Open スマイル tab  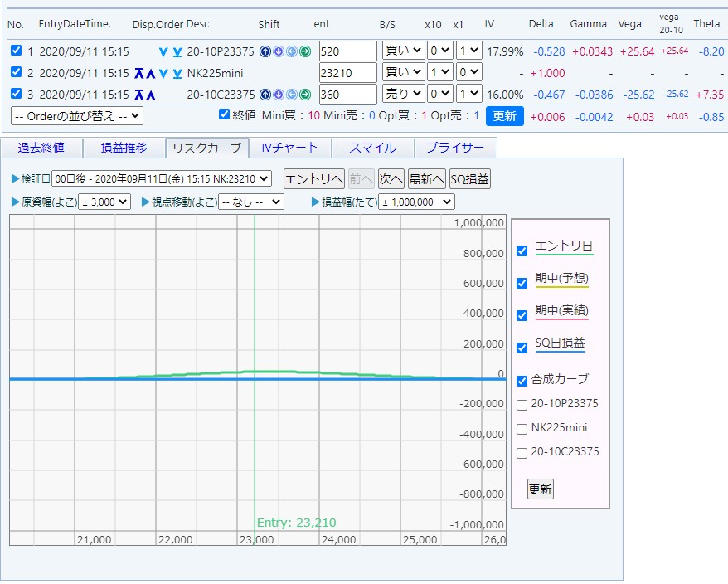point(373,148)
